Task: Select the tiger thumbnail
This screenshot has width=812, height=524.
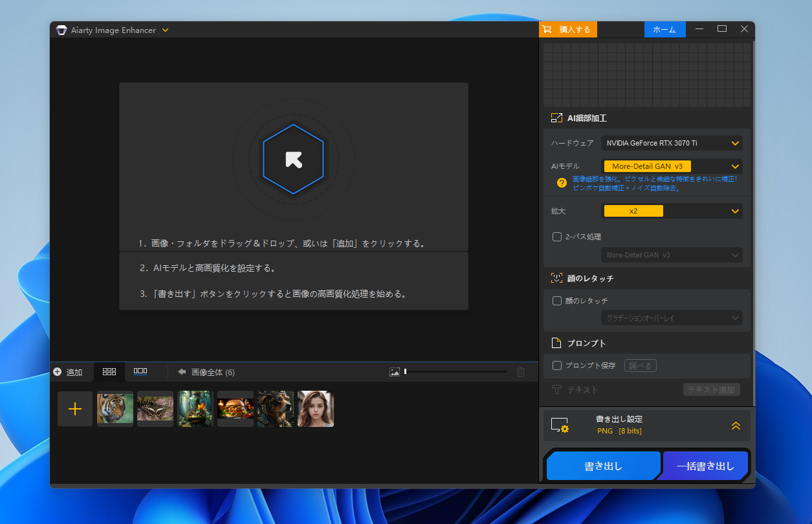Action: pyautogui.click(x=115, y=409)
